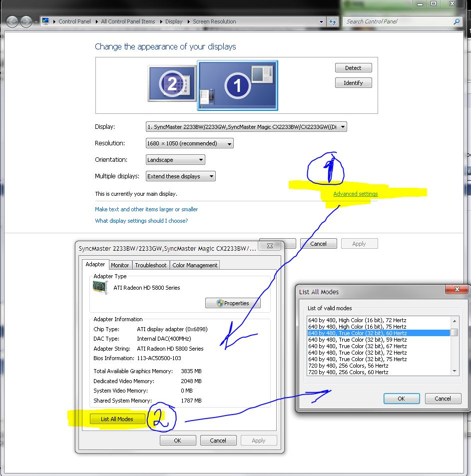The width and height of the screenshot is (471, 476).
Task: Click the adapter Properties button
Action: point(233,303)
